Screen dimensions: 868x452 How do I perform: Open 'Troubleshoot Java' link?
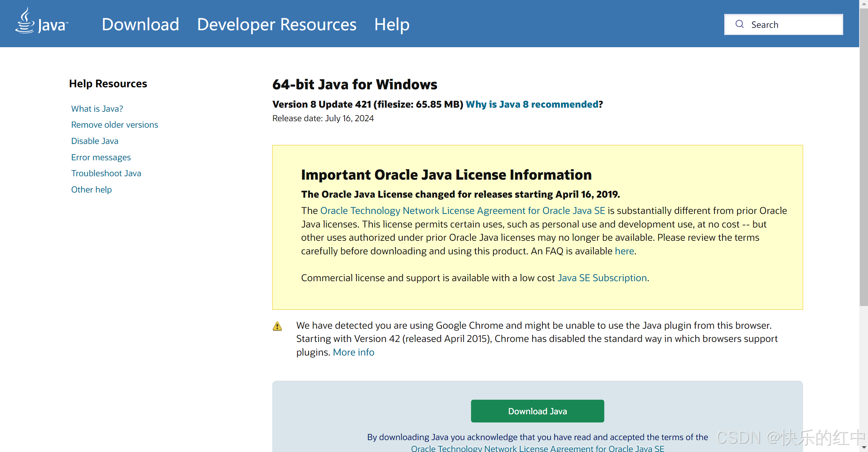(x=106, y=173)
